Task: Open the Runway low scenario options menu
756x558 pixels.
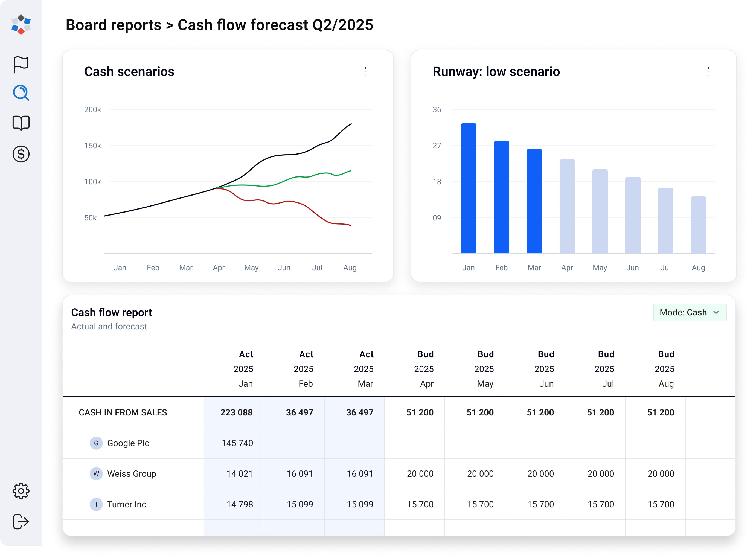Action: click(709, 72)
